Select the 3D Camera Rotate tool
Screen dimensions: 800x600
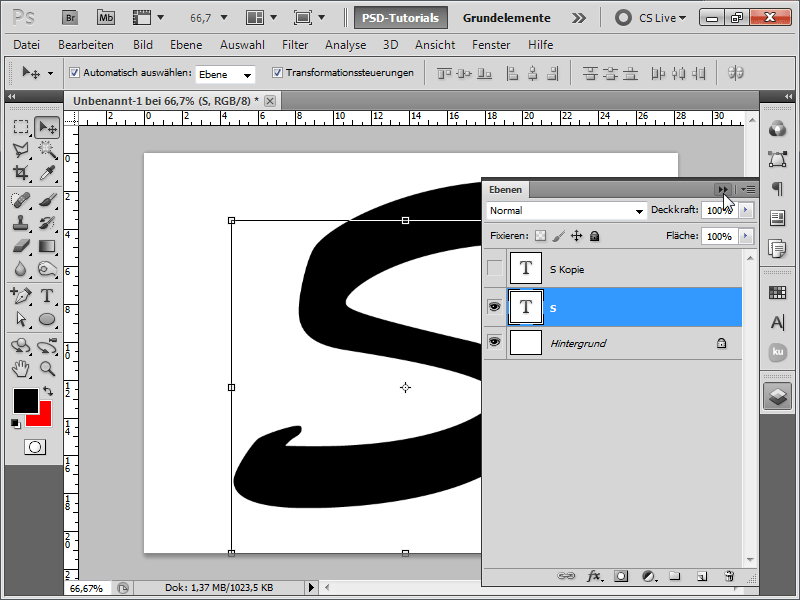coord(47,346)
